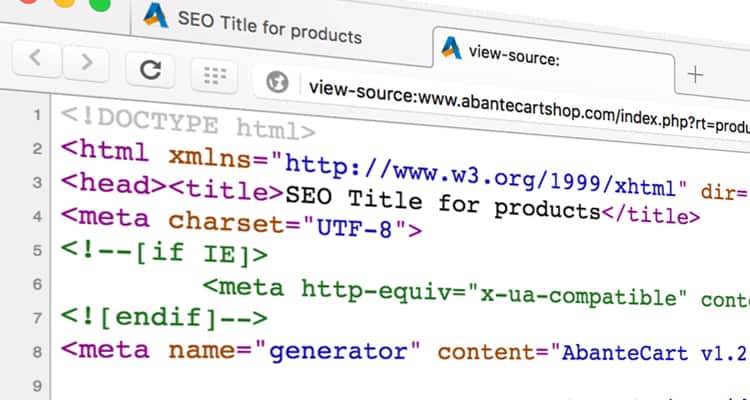750x400 pixels.
Task: Click the browser Forward arrow button
Action: pos(87,63)
